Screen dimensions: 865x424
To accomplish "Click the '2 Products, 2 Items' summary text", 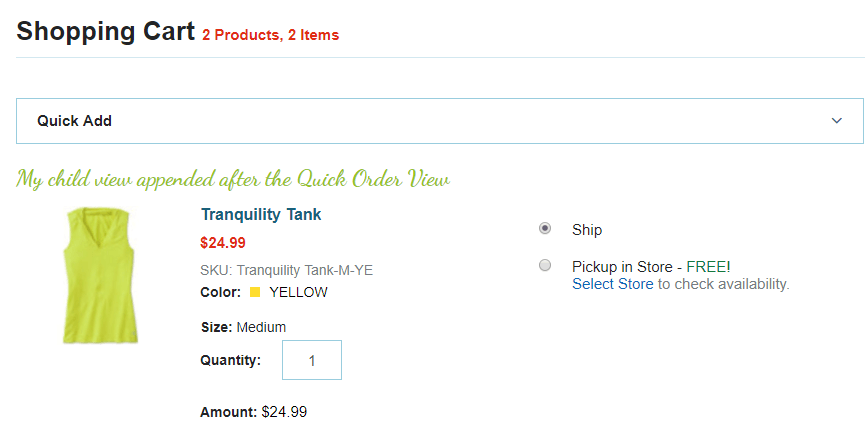I will click(x=270, y=35).
